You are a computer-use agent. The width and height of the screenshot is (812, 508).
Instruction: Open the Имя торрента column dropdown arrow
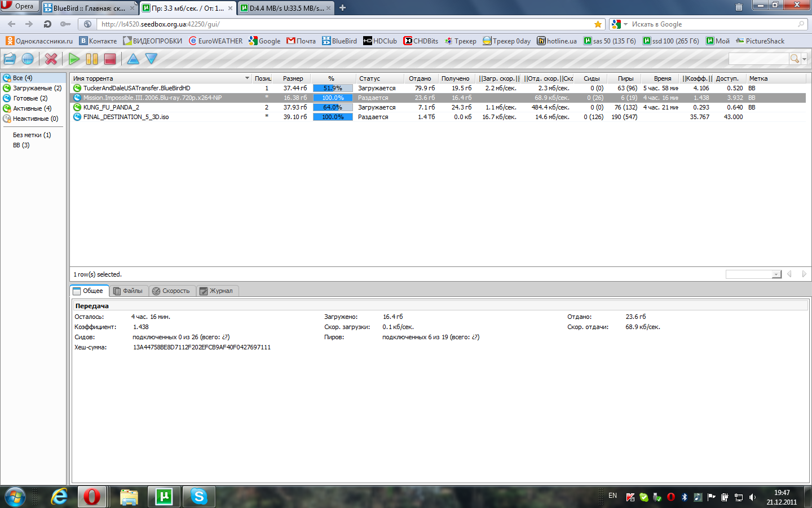coord(247,78)
